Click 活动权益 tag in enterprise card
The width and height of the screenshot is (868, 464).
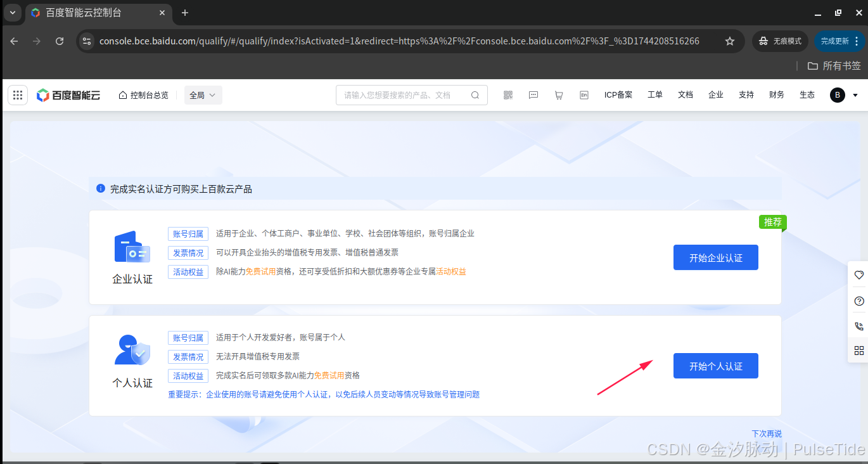tap(188, 272)
